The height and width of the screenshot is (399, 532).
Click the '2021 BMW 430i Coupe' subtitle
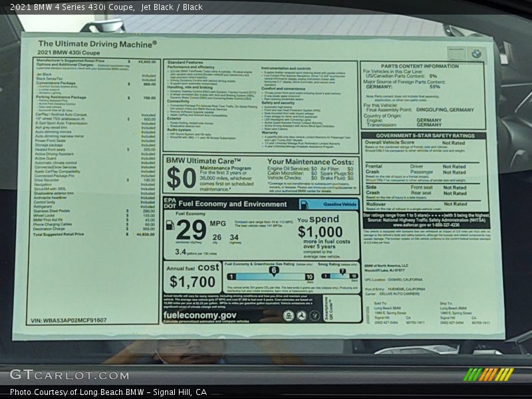tap(68, 53)
